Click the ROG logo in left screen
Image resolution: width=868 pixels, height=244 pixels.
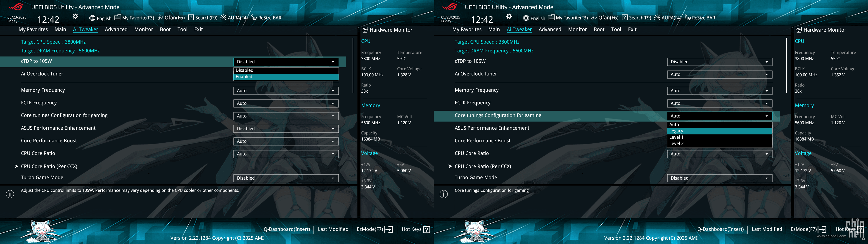(16, 6)
